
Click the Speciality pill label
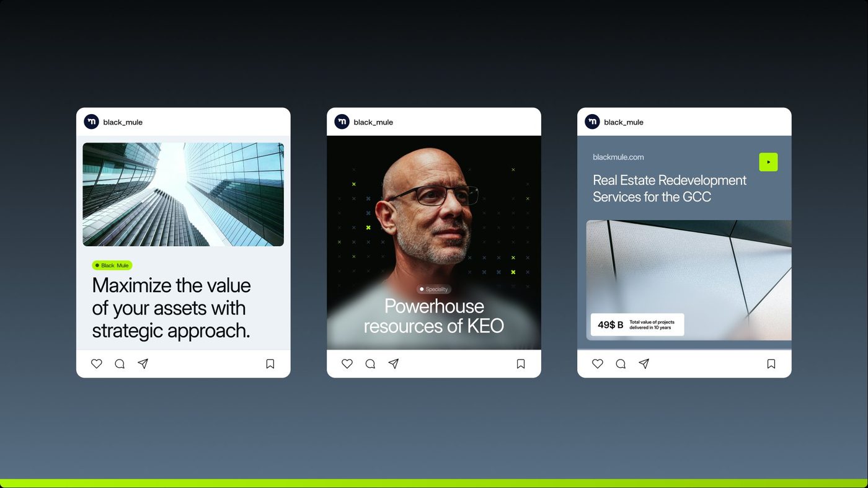point(434,290)
